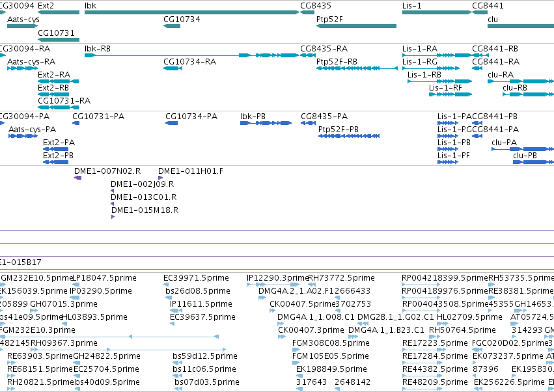Select the DME1-007N02.R feature label
The image size is (554, 392).
107,171
